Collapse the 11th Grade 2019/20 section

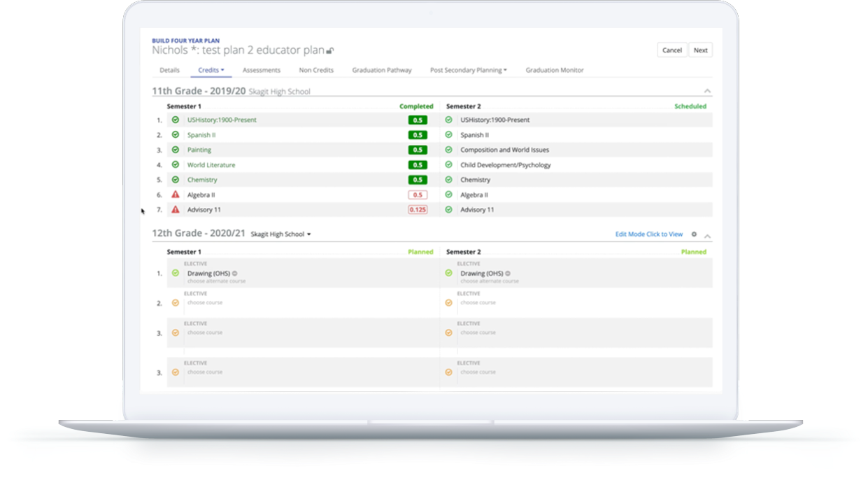[x=707, y=90]
